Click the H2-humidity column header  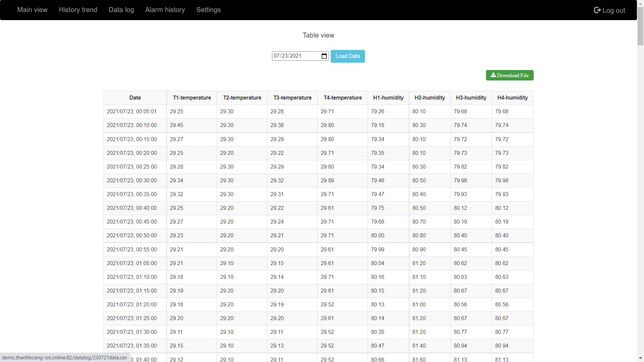tap(430, 98)
